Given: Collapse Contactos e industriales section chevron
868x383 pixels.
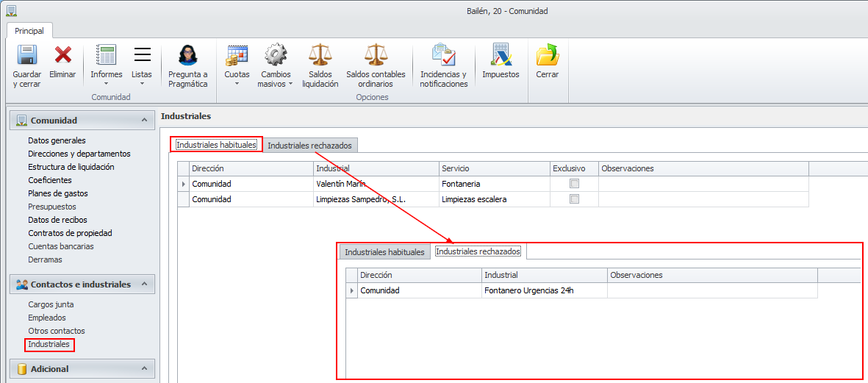Looking at the screenshot, I should [144, 284].
